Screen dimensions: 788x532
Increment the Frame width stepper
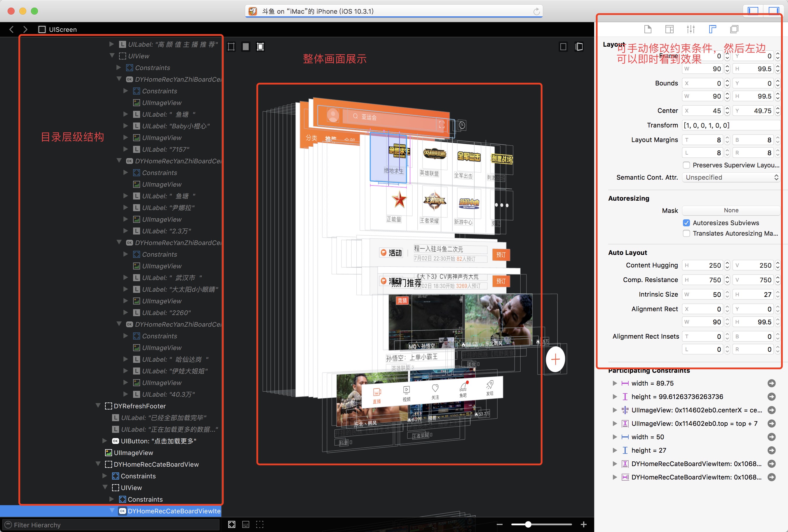(x=727, y=67)
